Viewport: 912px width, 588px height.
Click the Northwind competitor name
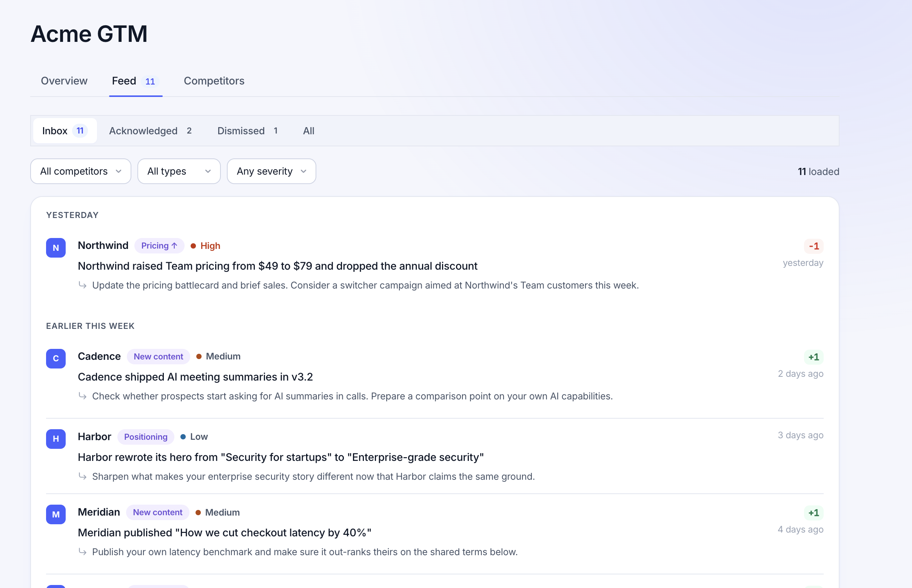[103, 246]
